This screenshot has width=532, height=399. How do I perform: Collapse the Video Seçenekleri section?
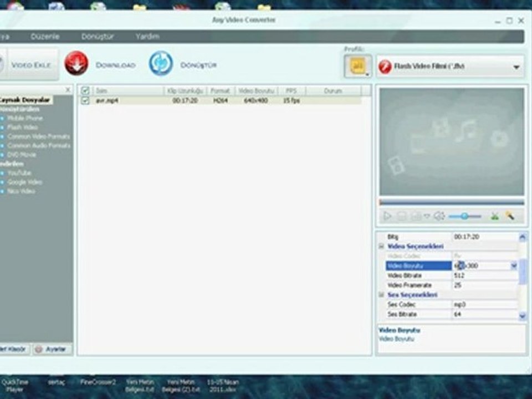pyautogui.click(x=381, y=246)
